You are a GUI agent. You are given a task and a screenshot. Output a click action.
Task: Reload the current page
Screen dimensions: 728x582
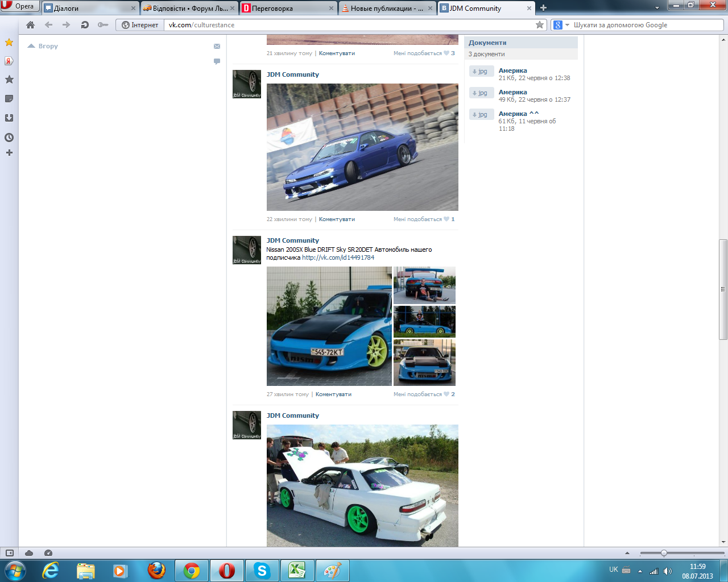click(x=85, y=25)
